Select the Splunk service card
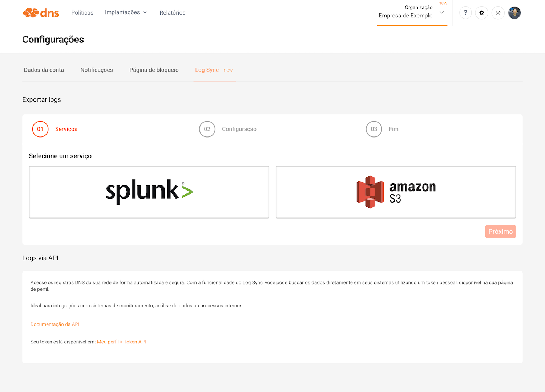Screen dimensions: 545x392 coord(149,192)
